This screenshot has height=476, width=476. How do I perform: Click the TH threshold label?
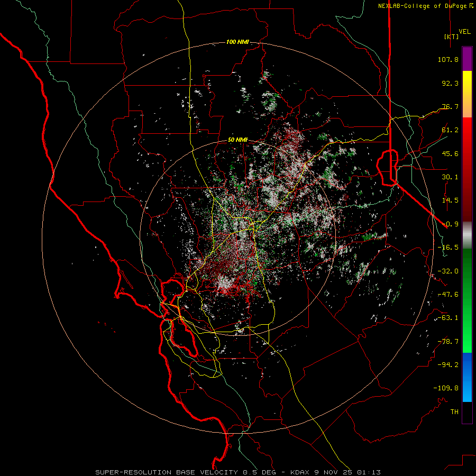click(454, 412)
